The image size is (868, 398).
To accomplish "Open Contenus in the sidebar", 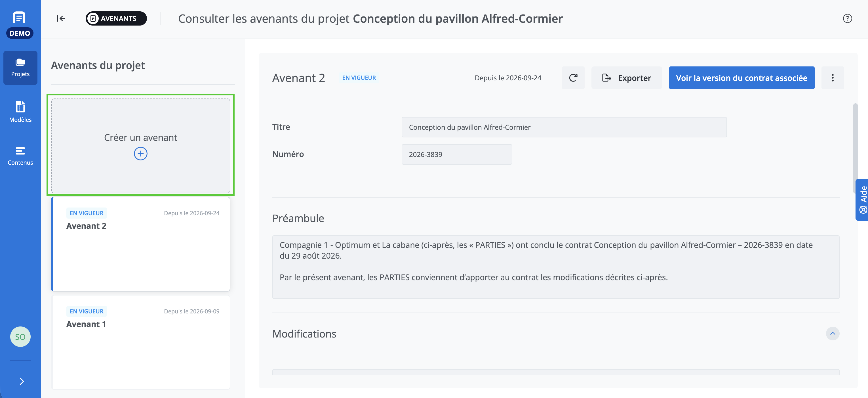I will click(20, 156).
